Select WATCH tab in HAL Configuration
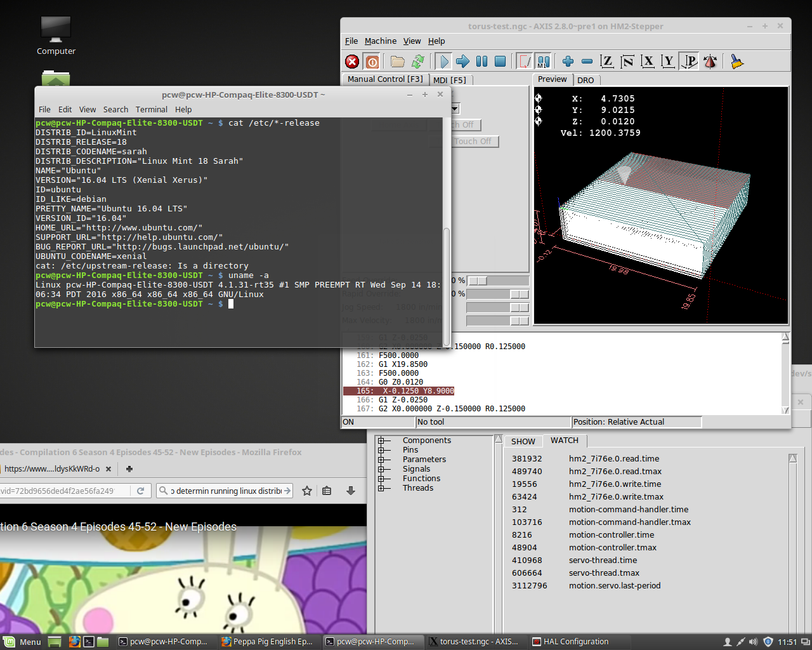 565,441
